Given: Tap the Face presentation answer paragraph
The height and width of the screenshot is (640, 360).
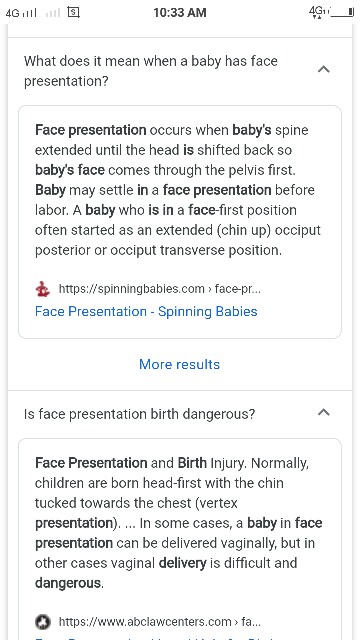Looking at the screenshot, I should point(178,190).
